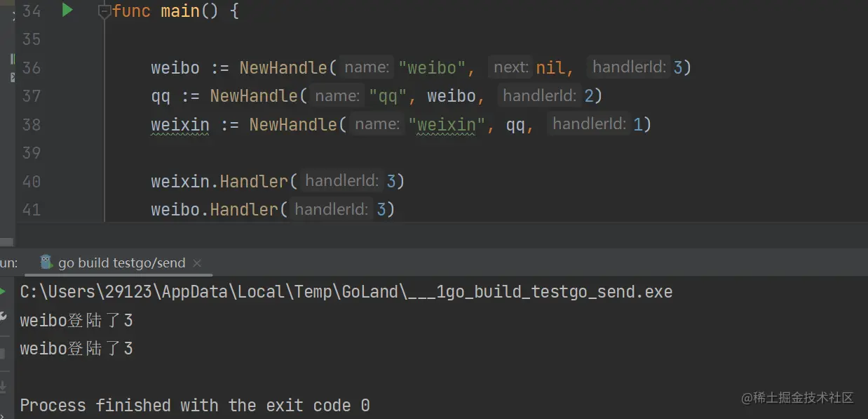Screen dimensions: 868x419
Task: Click the 'handlerId:' hint on line 40
Action: [342, 181]
